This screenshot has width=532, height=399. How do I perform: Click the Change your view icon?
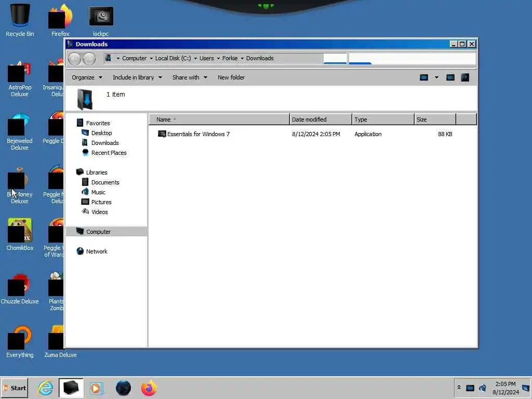point(424,77)
